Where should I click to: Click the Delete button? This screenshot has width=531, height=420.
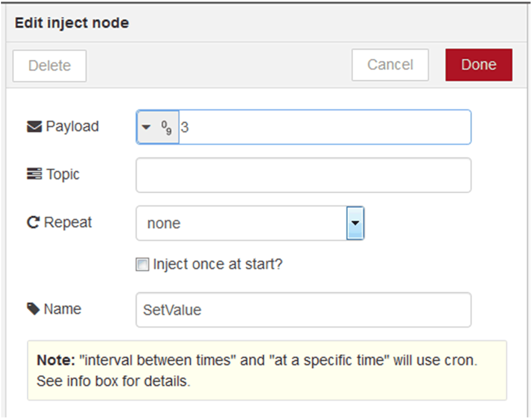coord(49,66)
